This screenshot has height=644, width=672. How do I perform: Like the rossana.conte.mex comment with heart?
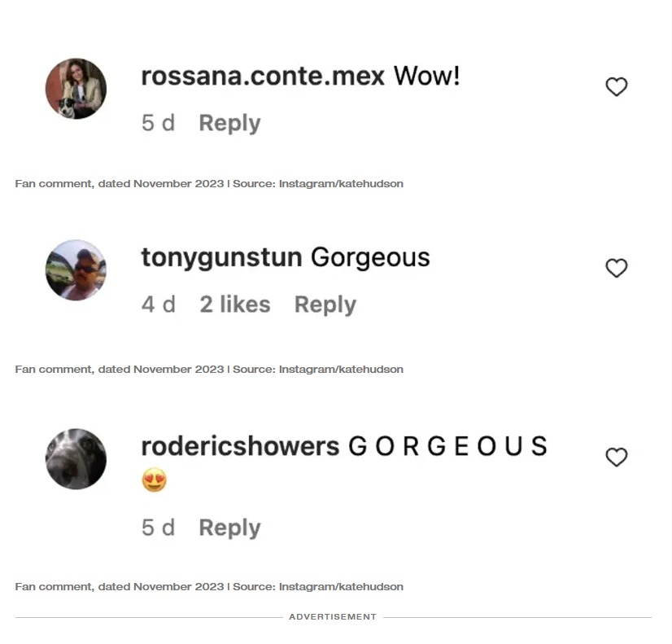pyautogui.click(x=617, y=86)
